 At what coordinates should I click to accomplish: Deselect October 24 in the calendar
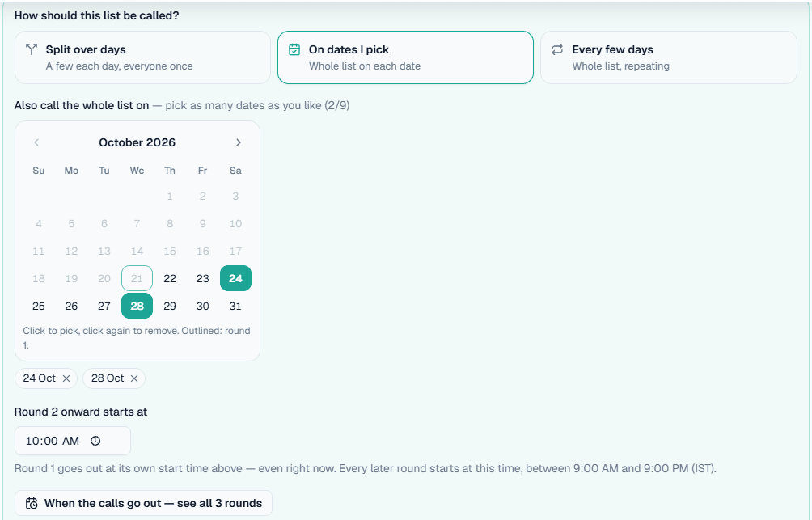pyautogui.click(x=235, y=279)
